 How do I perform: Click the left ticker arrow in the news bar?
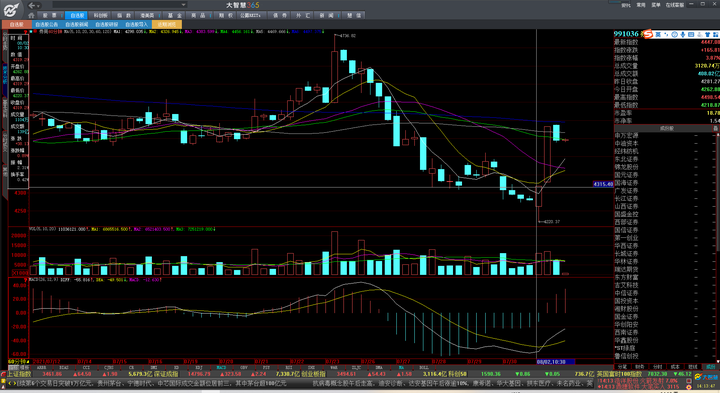point(10,383)
